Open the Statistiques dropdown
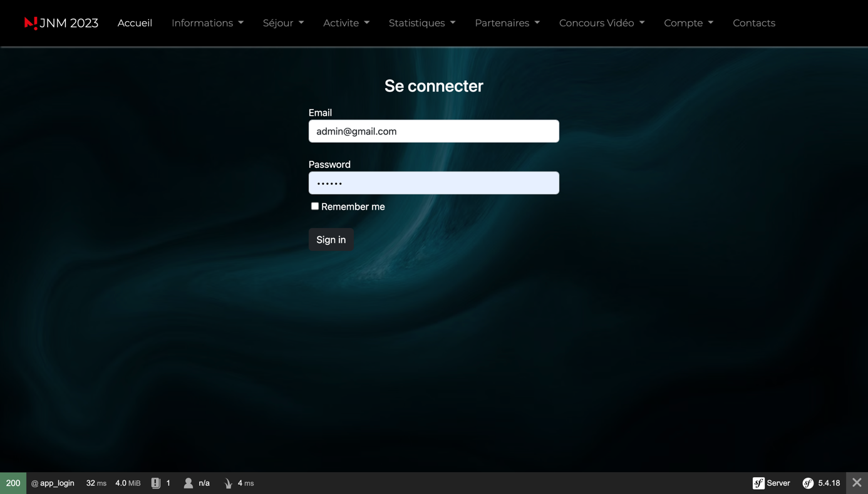The height and width of the screenshot is (494, 868). [x=421, y=23]
